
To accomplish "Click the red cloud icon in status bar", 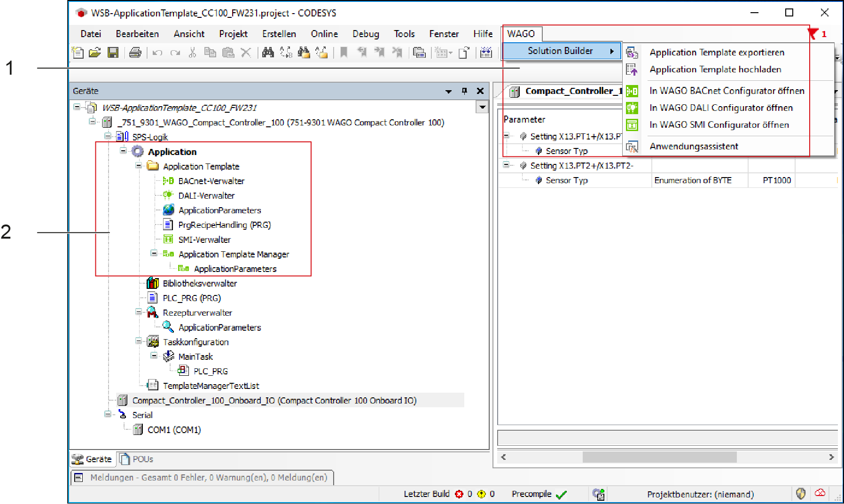I will pyautogui.click(x=820, y=493).
